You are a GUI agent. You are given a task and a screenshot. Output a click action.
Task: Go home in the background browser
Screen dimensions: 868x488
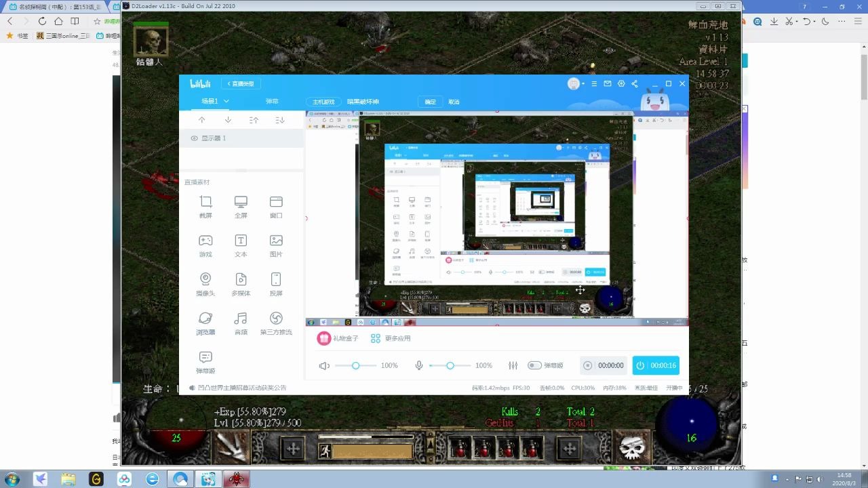click(x=58, y=21)
